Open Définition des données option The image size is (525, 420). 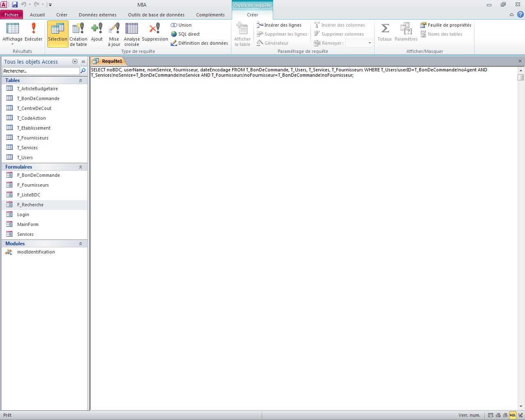(199, 43)
